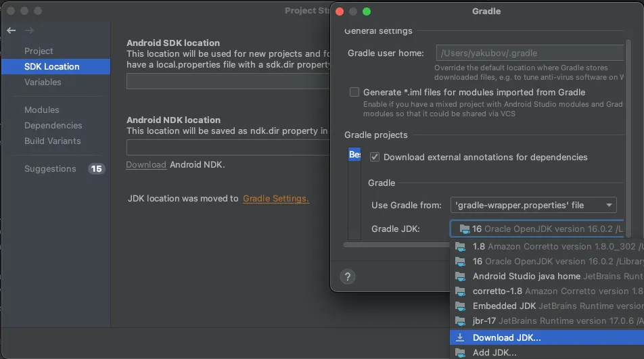Go back using the left arrow
The height and width of the screenshot is (359, 644).
[11, 30]
